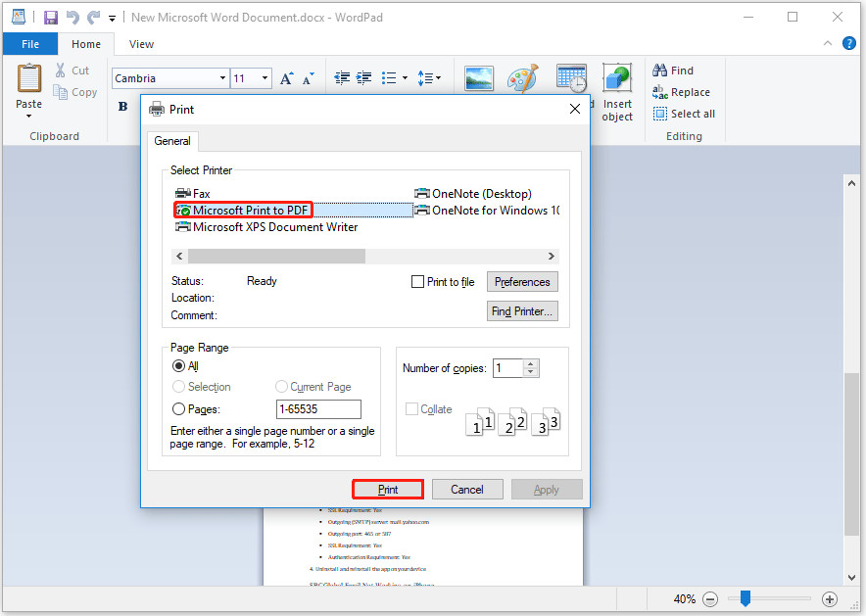Viewport: 866px width, 616px height.
Task: Click zoom out minus button
Action: [x=710, y=599]
